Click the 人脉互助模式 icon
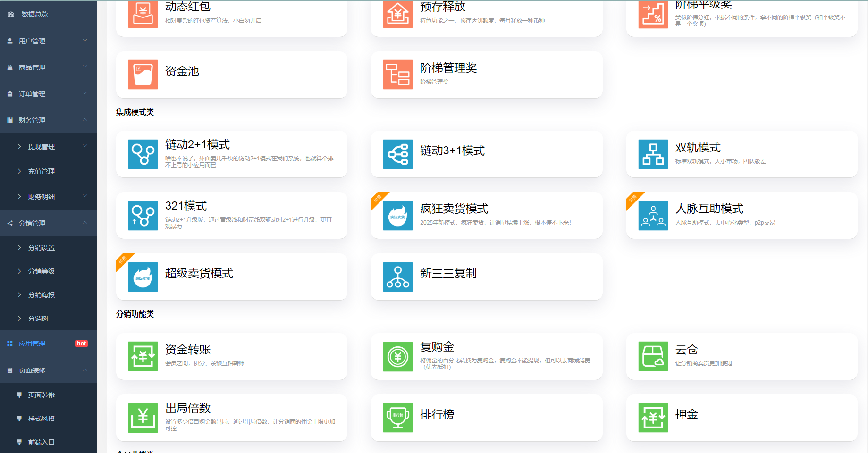 (653, 215)
